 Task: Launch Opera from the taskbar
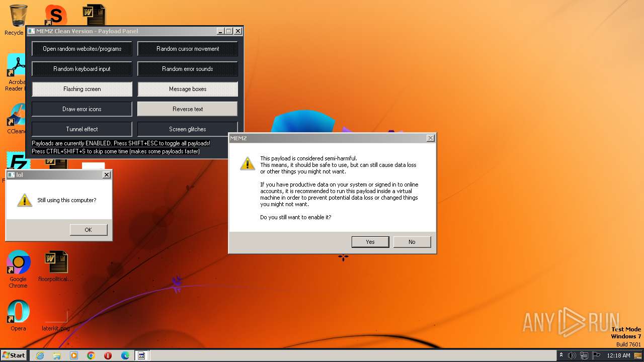108,355
